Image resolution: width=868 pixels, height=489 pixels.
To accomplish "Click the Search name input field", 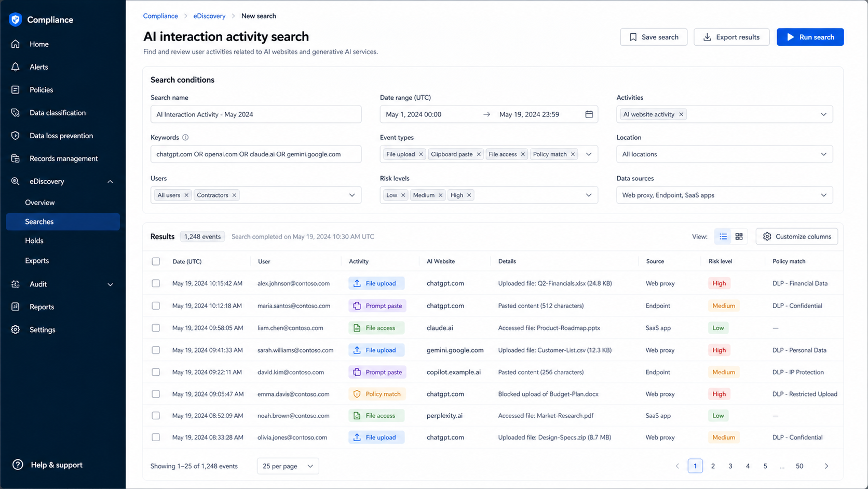I will [256, 114].
